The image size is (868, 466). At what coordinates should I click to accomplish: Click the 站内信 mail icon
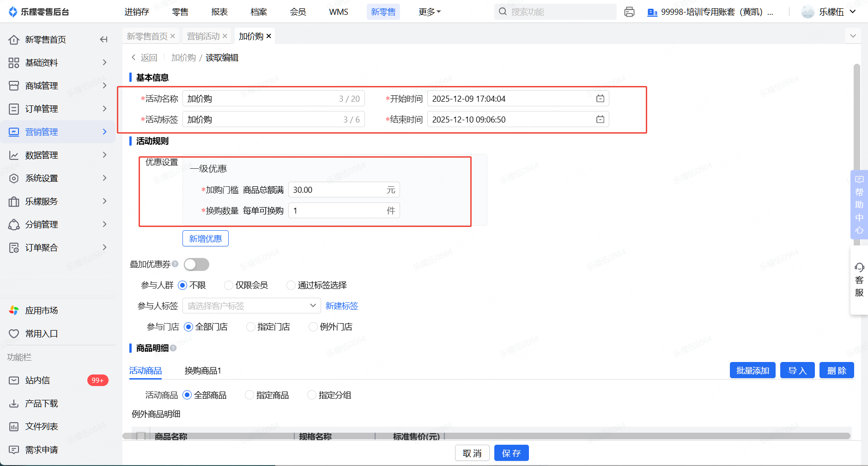pos(14,380)
